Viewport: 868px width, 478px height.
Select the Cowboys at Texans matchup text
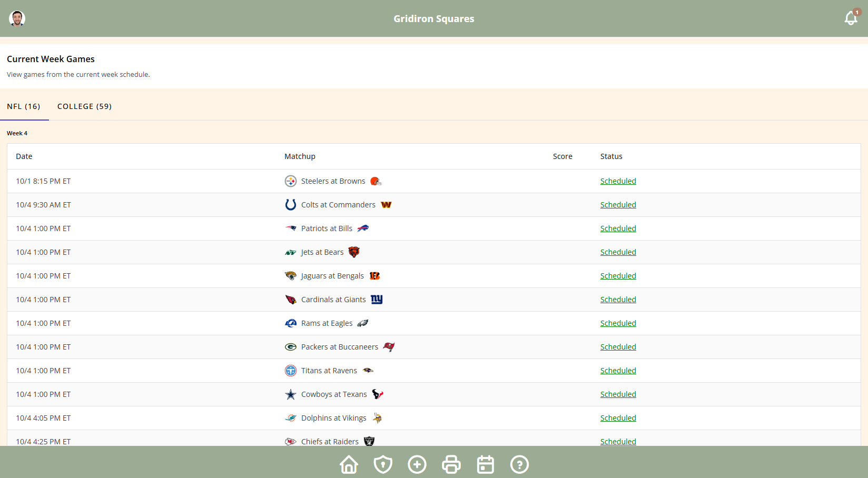[x=334, y=394]
